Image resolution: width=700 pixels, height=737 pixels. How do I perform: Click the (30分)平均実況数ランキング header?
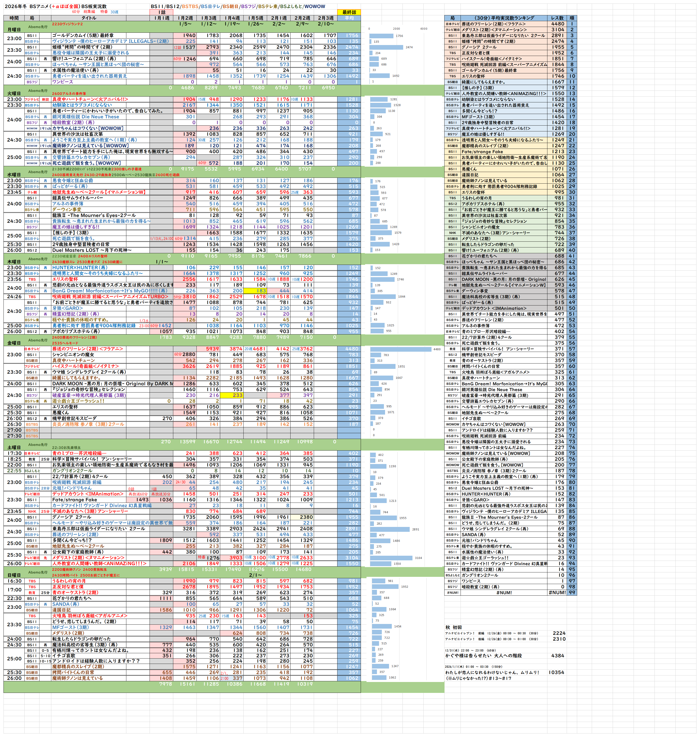[x=504, y=18]
